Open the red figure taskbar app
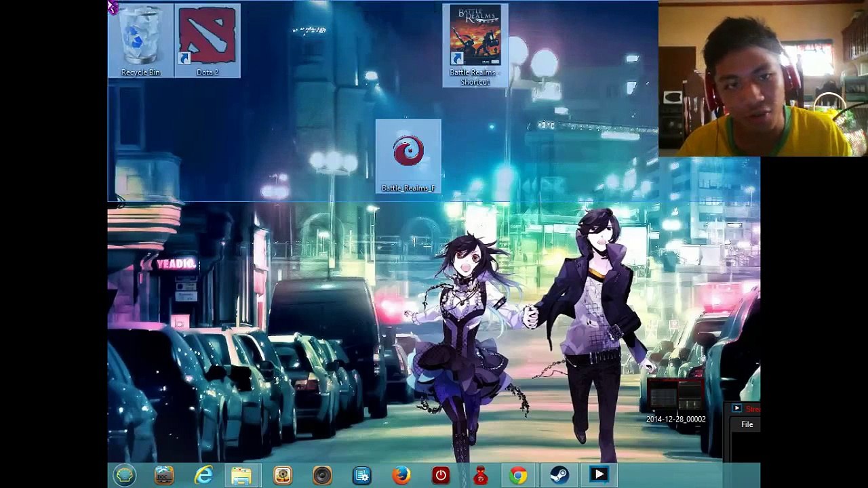Screen dimensions: 868x488 tap(480, 475)
